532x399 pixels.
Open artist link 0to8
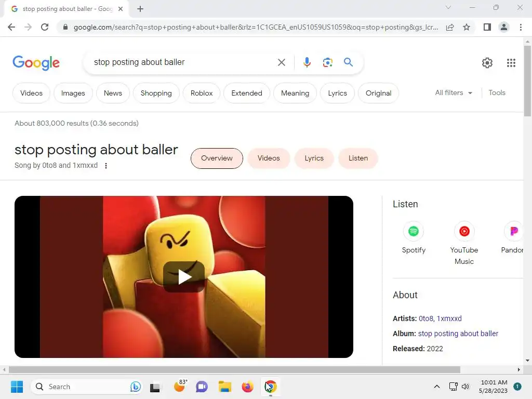click(x=426, y=318)
